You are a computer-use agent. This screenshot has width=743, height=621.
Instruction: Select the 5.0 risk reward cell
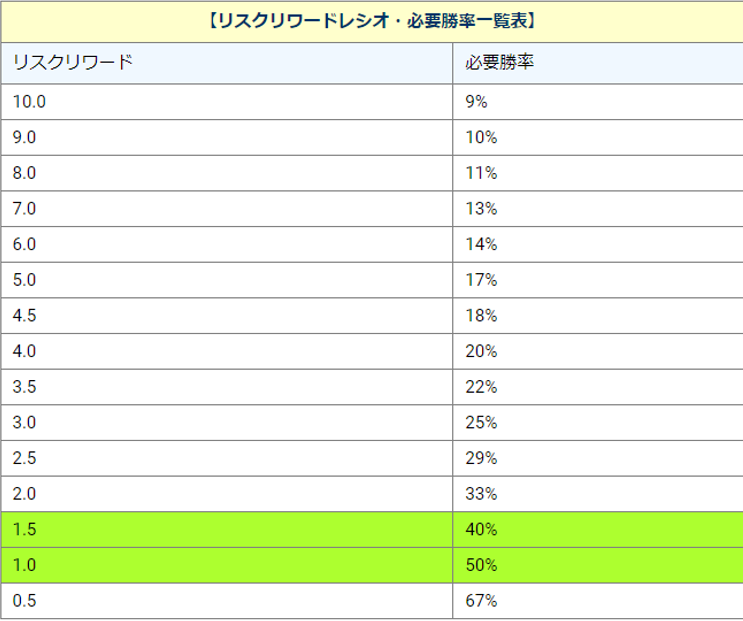pyautogui.click(x=26, y=280)
